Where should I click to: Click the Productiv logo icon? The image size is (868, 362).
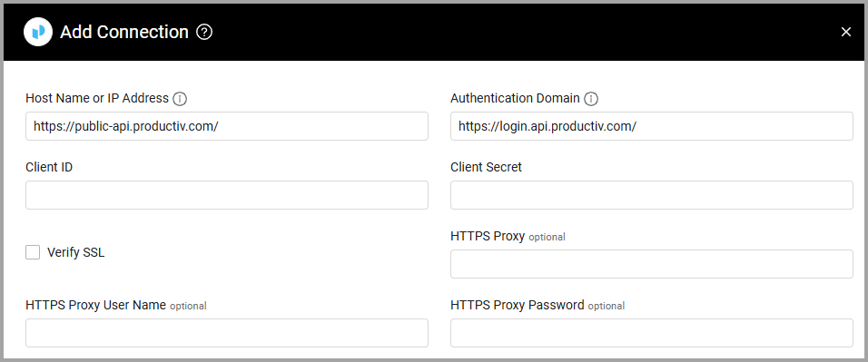37,32
